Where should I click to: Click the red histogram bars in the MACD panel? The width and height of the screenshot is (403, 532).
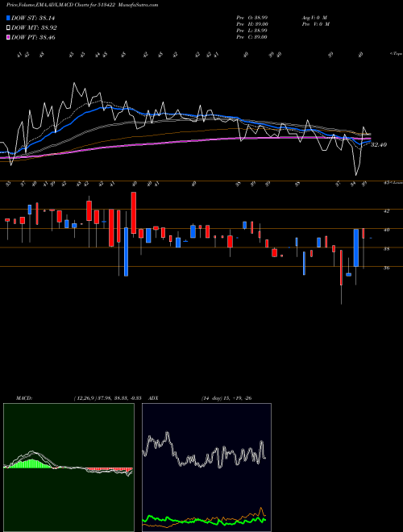click(x=109, y=470)
